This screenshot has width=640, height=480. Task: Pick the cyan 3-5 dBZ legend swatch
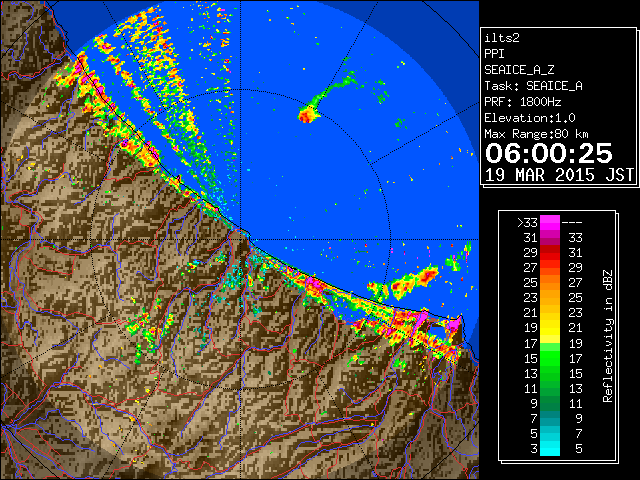tap(550, 449)
